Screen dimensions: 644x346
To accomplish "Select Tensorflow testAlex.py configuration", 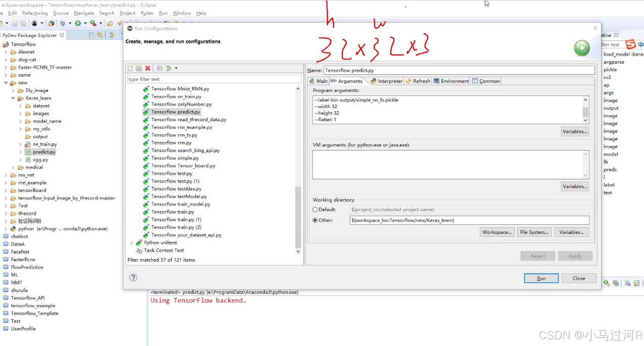I will point(176,189).
